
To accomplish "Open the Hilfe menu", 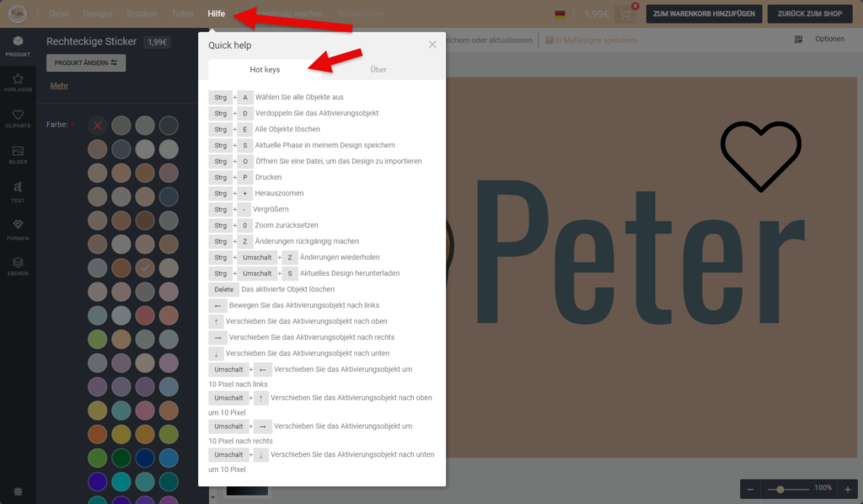I will coord(217,13).
